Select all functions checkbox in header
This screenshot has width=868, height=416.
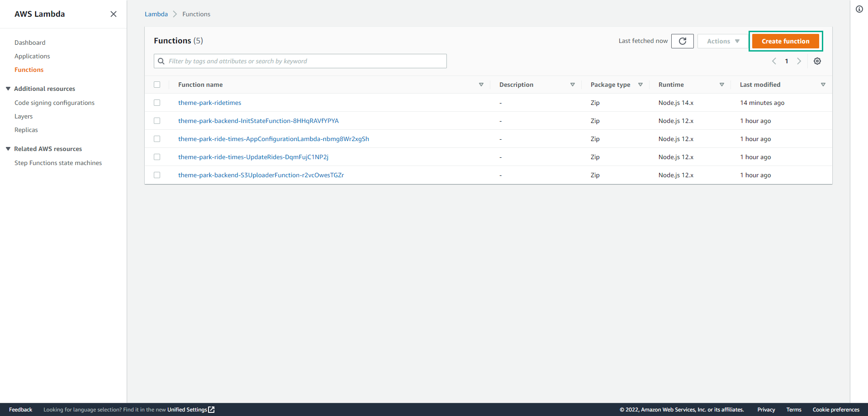157,85
